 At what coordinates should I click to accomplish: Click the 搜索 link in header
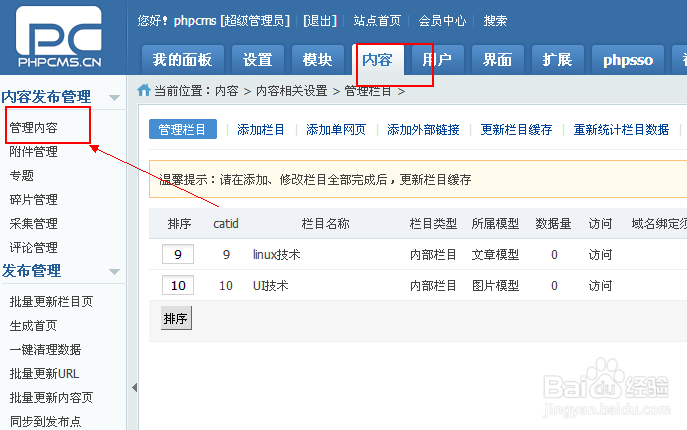(x=495, y=21)
